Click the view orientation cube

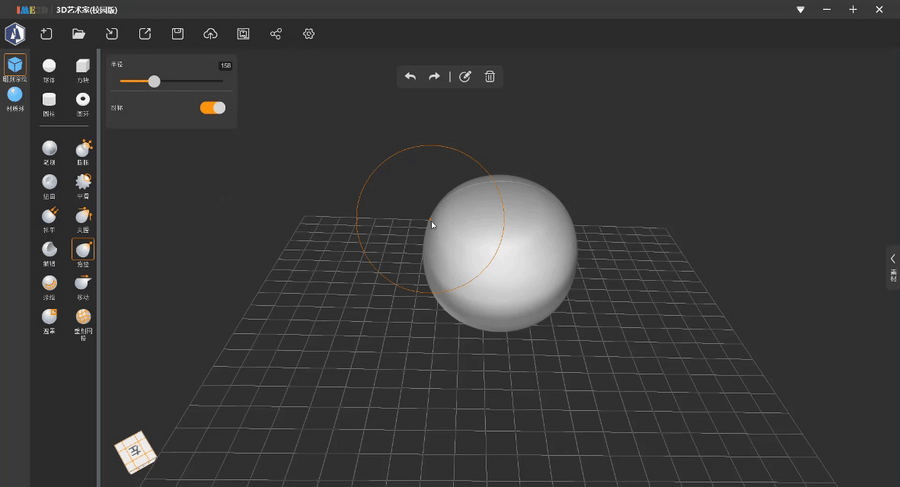(x=135, y=452)
